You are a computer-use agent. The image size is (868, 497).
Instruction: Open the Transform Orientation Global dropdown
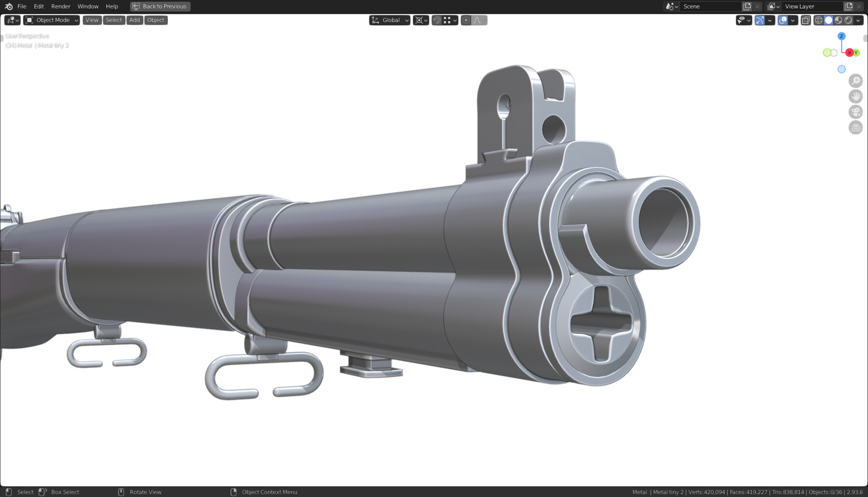[x=390, y=20]
